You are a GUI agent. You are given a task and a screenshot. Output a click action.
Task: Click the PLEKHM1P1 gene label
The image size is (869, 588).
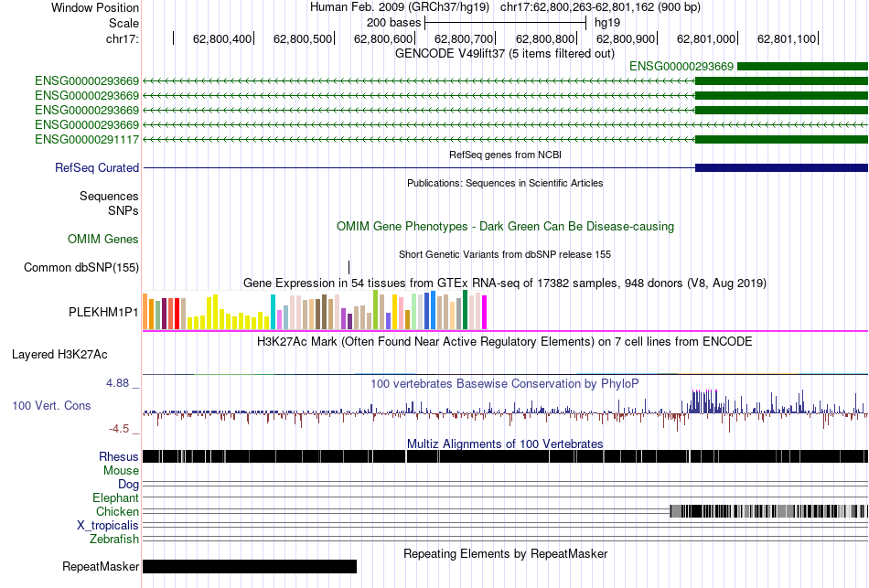click(103, 313)
